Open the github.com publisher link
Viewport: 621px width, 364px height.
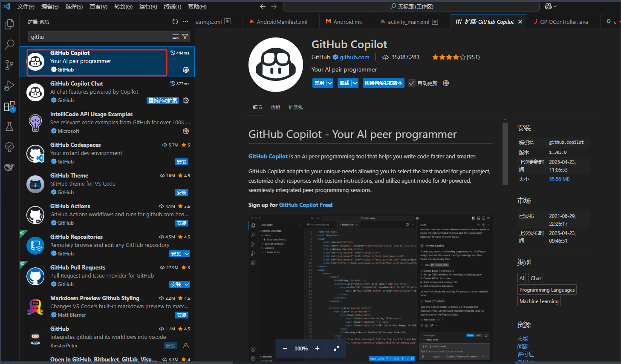click(x=354, y=57)
